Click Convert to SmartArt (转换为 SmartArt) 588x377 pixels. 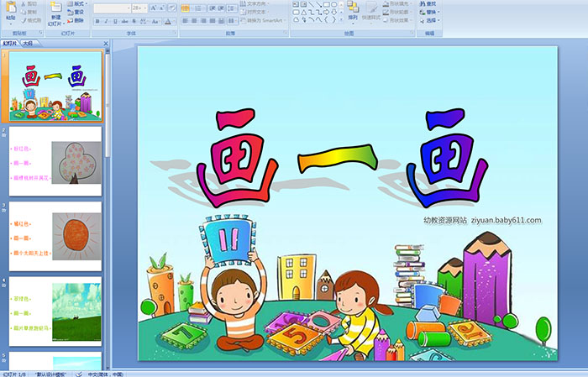pos(263,20)
